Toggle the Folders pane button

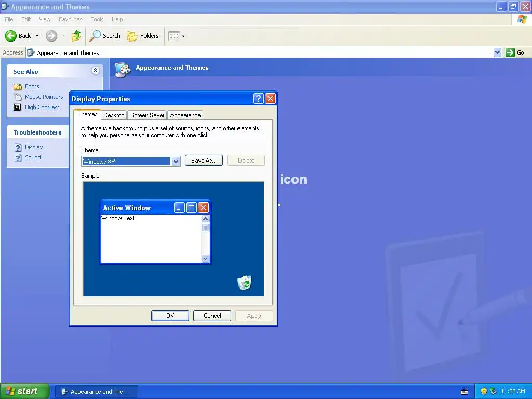coord(143,36)
